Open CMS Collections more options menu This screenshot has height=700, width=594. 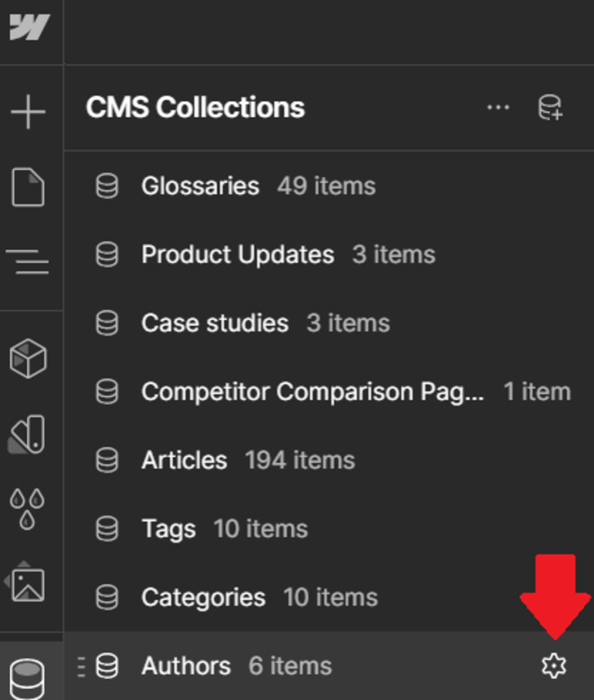pyautogui.click(x=498, y=108)
